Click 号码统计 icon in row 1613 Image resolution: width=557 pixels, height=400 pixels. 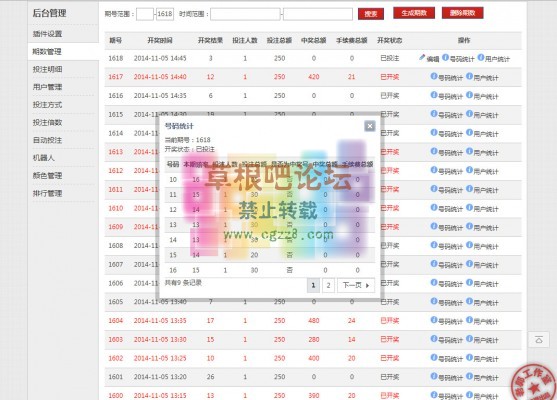coord(434,151)
